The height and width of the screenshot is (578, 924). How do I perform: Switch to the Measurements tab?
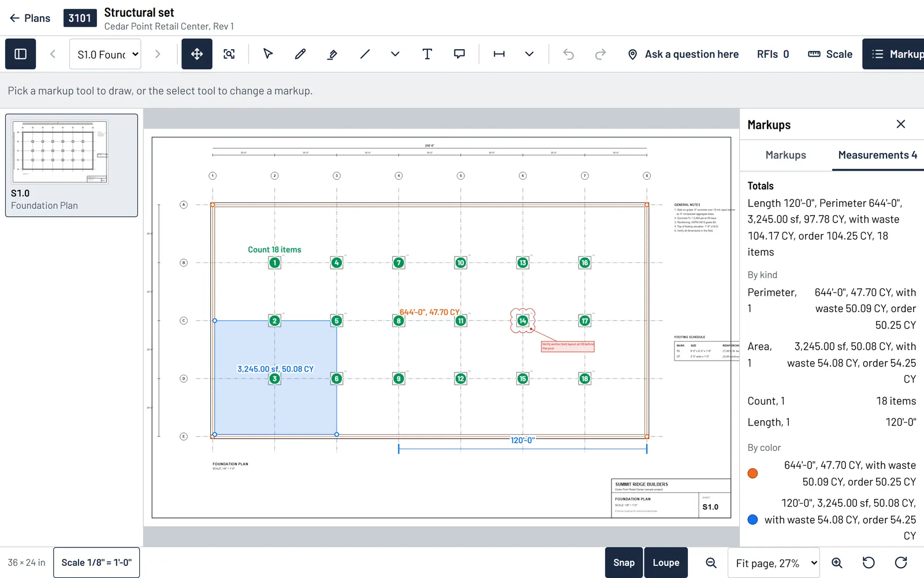point(878,155)
